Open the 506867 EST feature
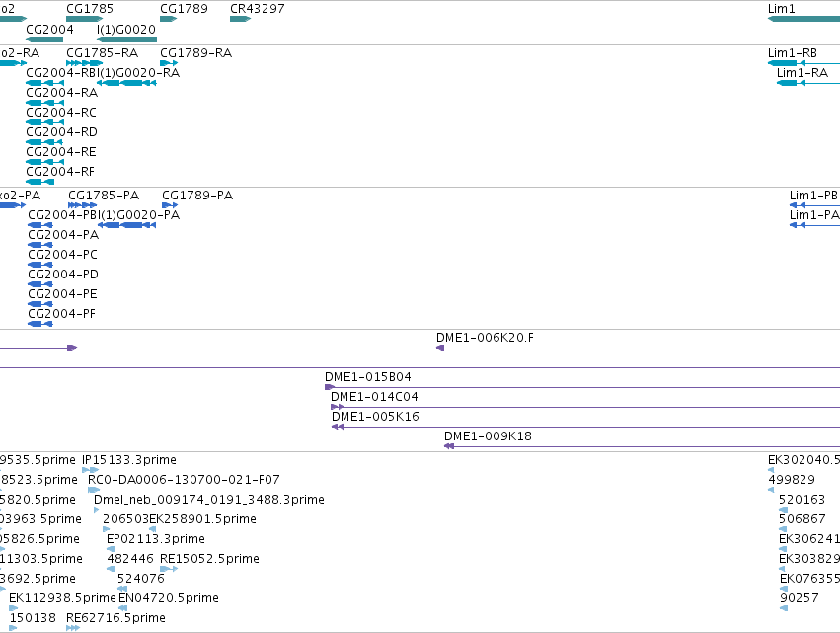 (783, 529)
